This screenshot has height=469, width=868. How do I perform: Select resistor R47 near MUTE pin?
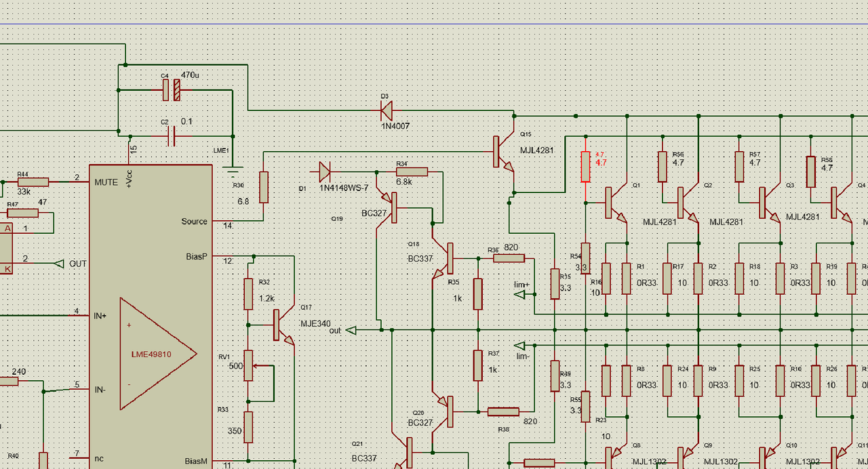point(22,213)
